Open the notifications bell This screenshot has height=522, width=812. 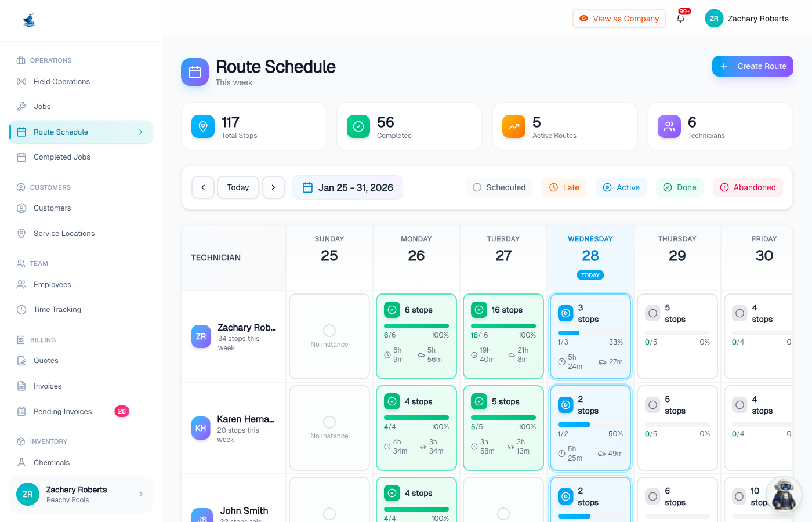coord(681,19)
